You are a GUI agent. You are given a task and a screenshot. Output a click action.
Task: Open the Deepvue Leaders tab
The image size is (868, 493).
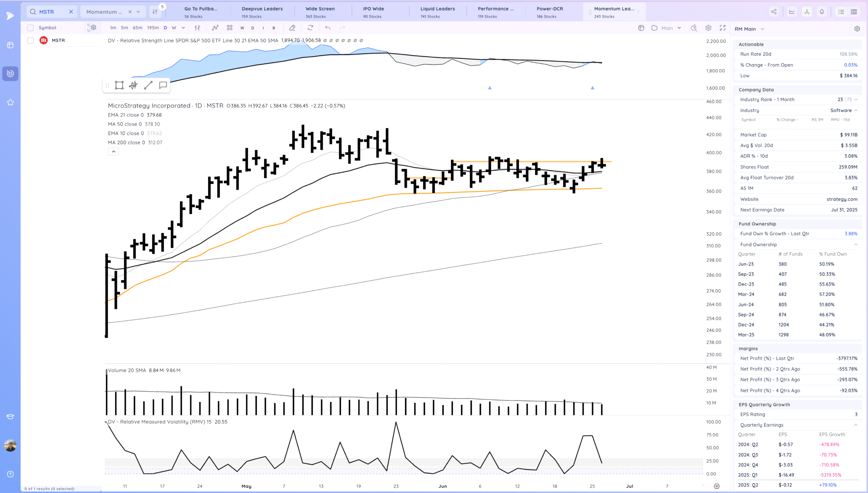[262, 12]
